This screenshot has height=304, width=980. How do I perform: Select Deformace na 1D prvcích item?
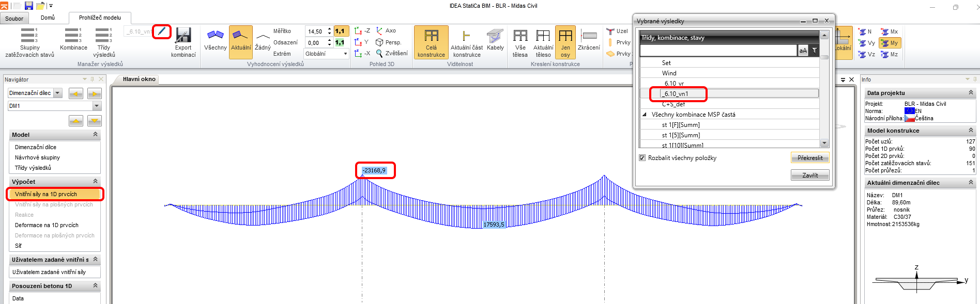(x=47, y=225)
